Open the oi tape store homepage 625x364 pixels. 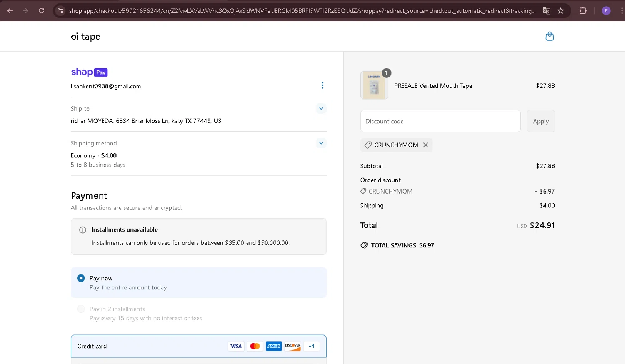point(85,37)
